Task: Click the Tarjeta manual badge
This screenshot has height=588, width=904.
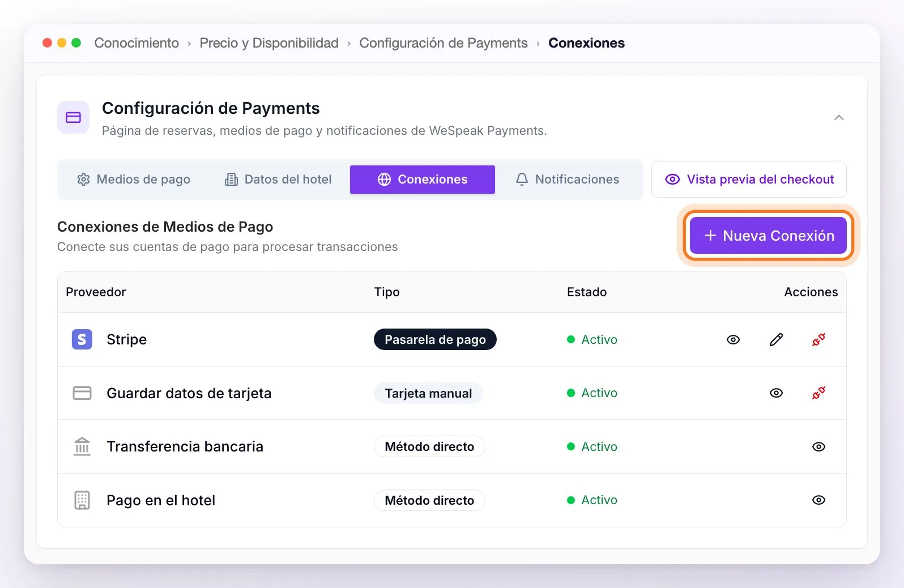Action: click(x=428, y=394)
